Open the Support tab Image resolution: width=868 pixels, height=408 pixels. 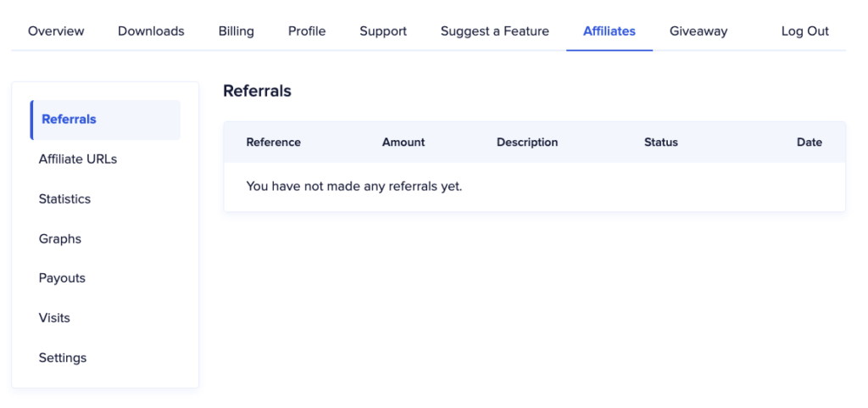click(x=383, y=31)
